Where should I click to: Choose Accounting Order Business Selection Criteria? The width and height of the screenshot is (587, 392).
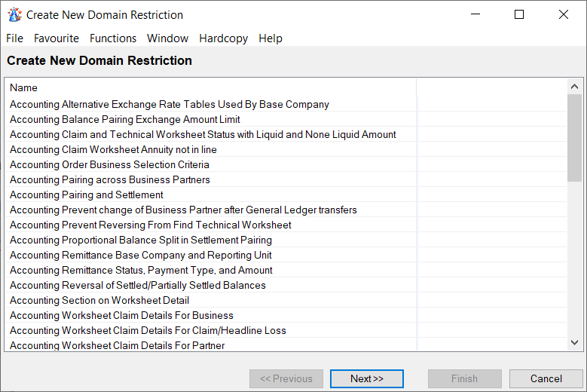(109, 165)
